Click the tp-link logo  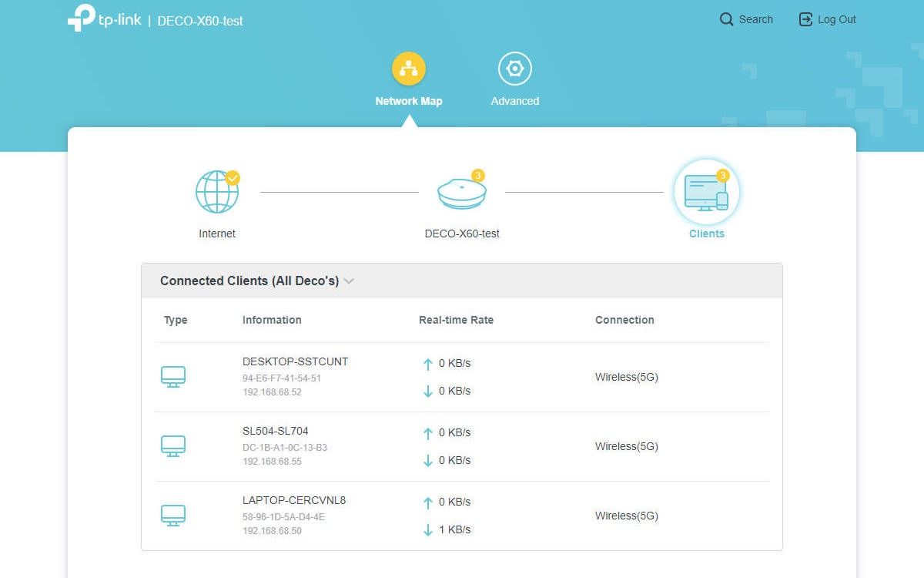pyautogui.click(x=104, y=18)
